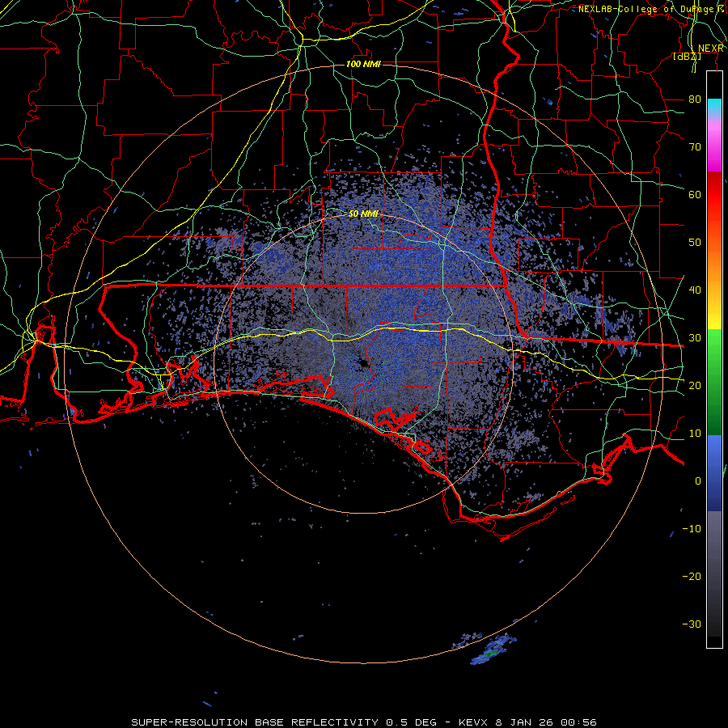
Task: Click the 10 value on dBZ scale
Action: [695, 434]
